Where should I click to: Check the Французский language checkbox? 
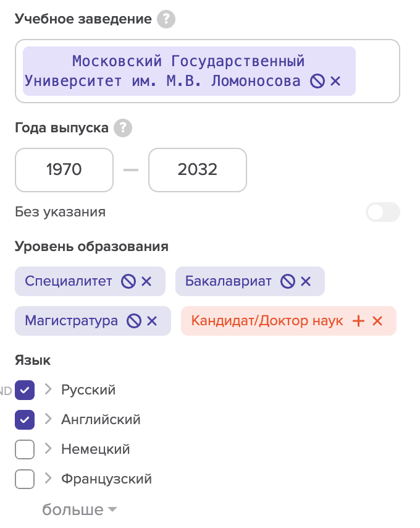coord(25,479)
